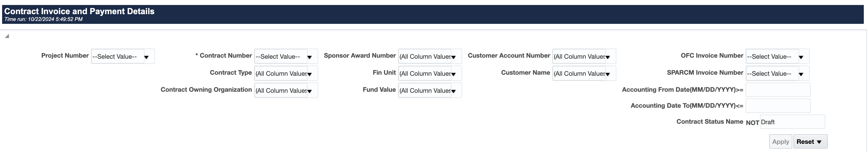This screenshot has width=868, height=152.
Task: Open the Sponsor Award Number dropdown
Action: pyautogui.click(x=453, y=57)
